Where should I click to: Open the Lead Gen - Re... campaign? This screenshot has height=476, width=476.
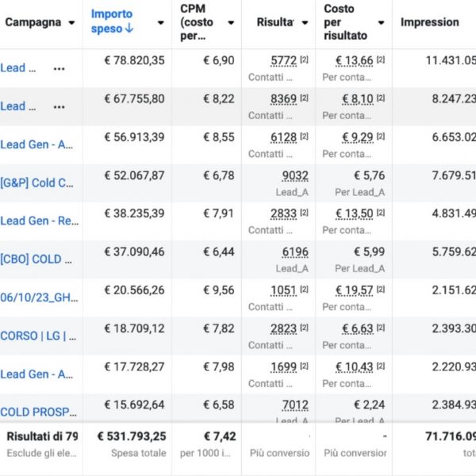point(40,221)
